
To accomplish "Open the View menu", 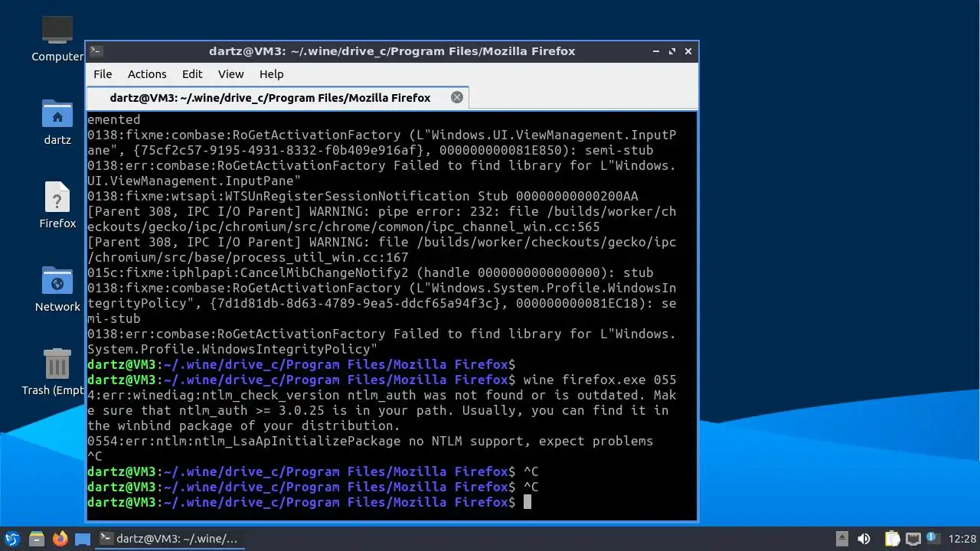I will click(x=230, y=74).
